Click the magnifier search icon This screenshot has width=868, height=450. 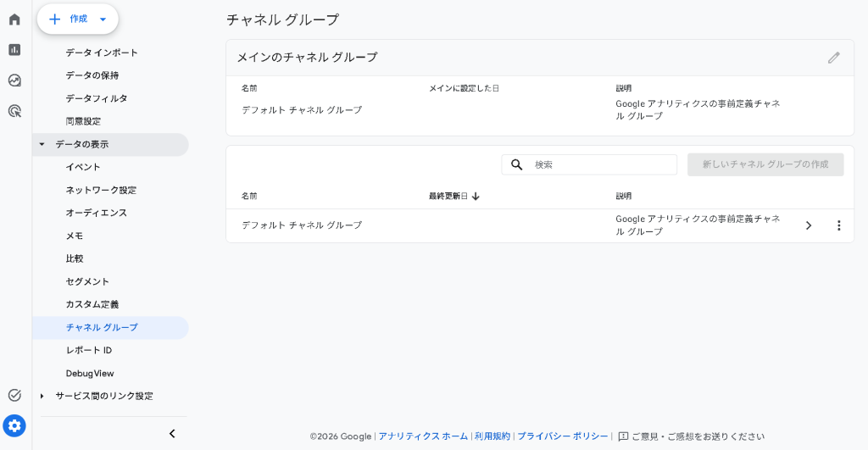[516, 164]
